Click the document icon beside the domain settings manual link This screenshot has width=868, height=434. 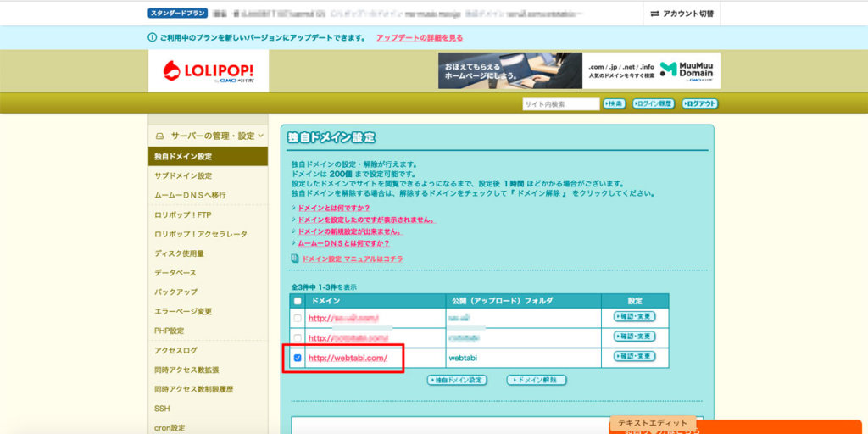click(295, 259)
